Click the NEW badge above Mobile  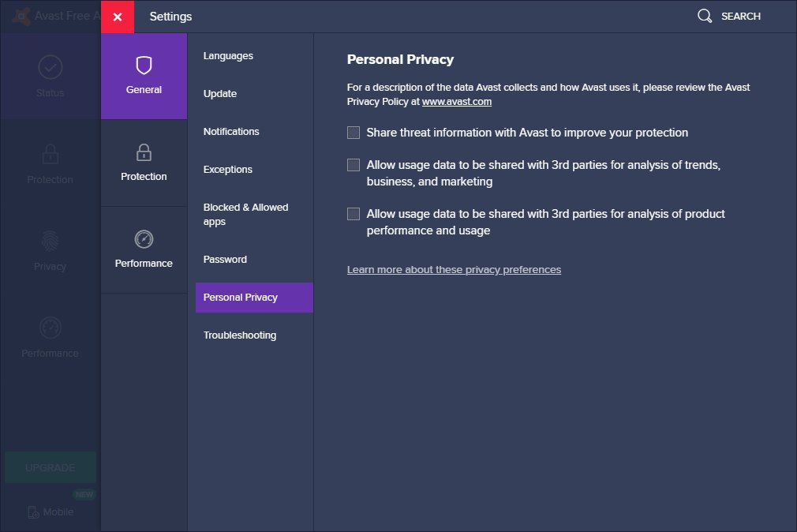[84, 494]
